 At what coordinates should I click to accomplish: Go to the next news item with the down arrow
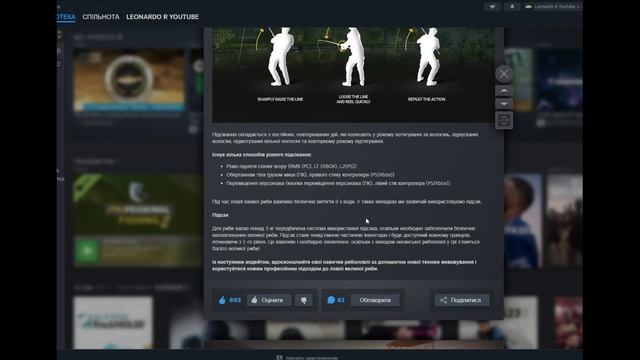click(504, 104)
